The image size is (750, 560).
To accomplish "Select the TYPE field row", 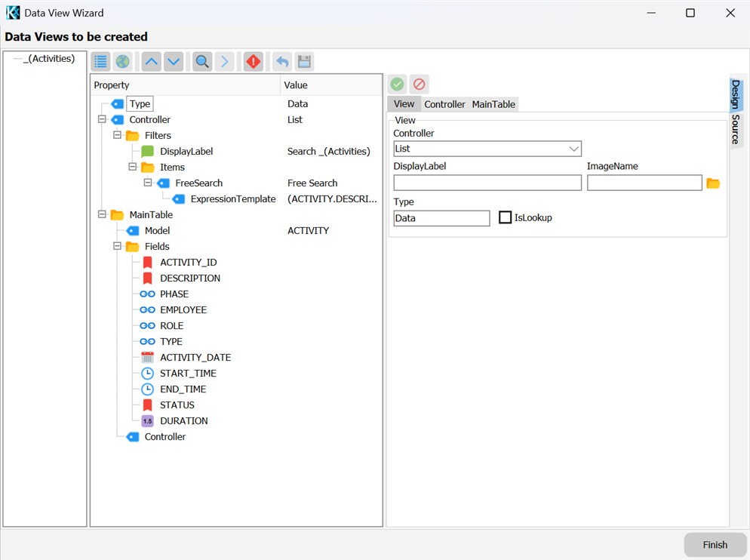I will [x=171, y=342].
